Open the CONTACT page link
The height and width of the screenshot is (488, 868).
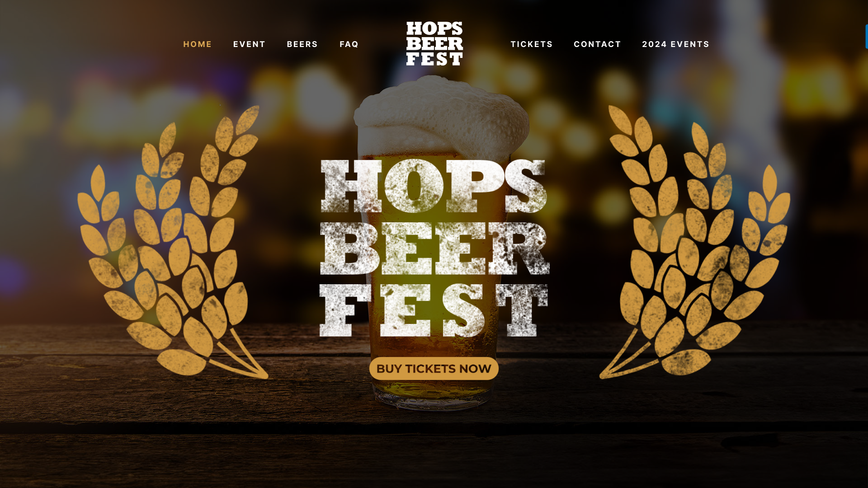click(x=597, y=44)
